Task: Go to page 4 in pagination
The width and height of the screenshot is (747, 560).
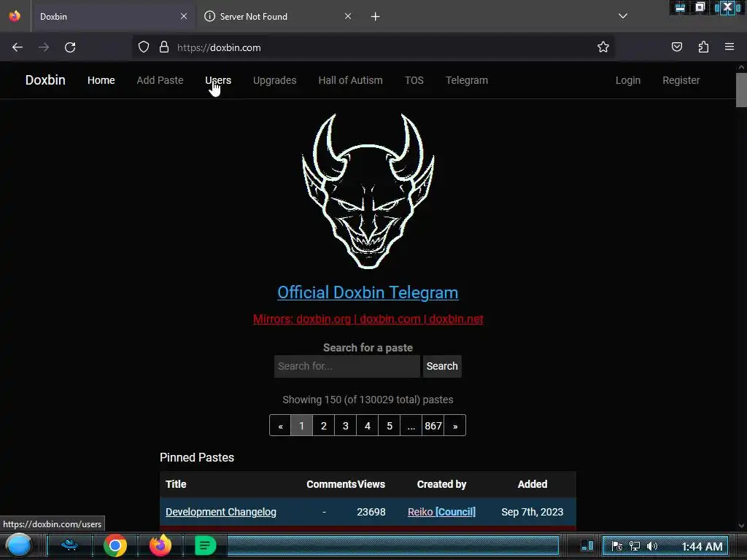Action: (x=368, y=426)
